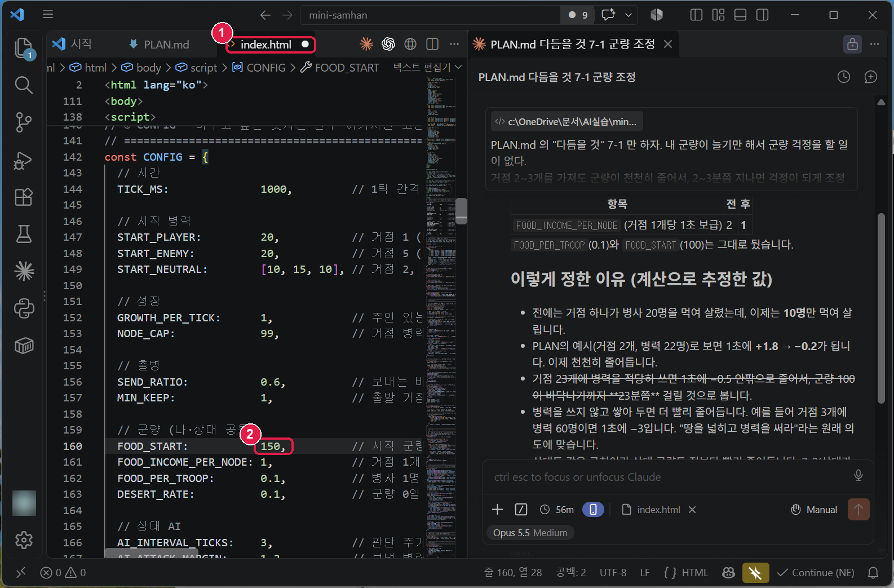This screenshot has height=588, width=894.
Task: Expand the chat dropdown arrow in title bar
Action: point(629,15)
